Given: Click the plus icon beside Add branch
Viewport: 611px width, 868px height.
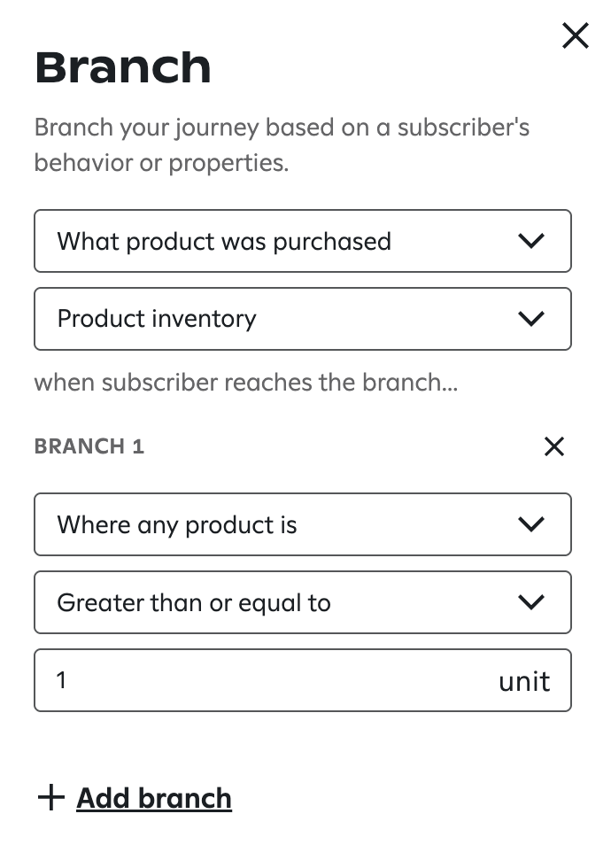Looking at the screenshot, I should click(x=50, y=797).
